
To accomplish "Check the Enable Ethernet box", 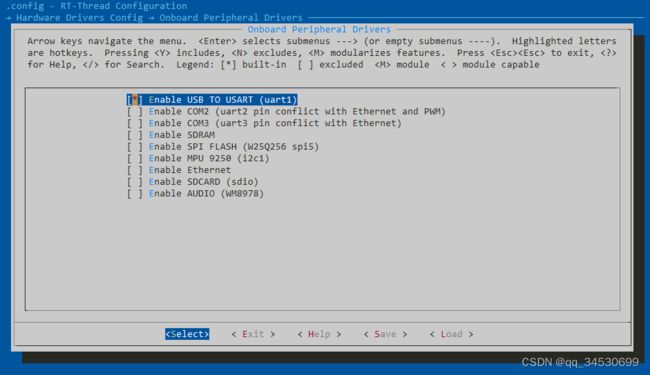I will [135, 170].
